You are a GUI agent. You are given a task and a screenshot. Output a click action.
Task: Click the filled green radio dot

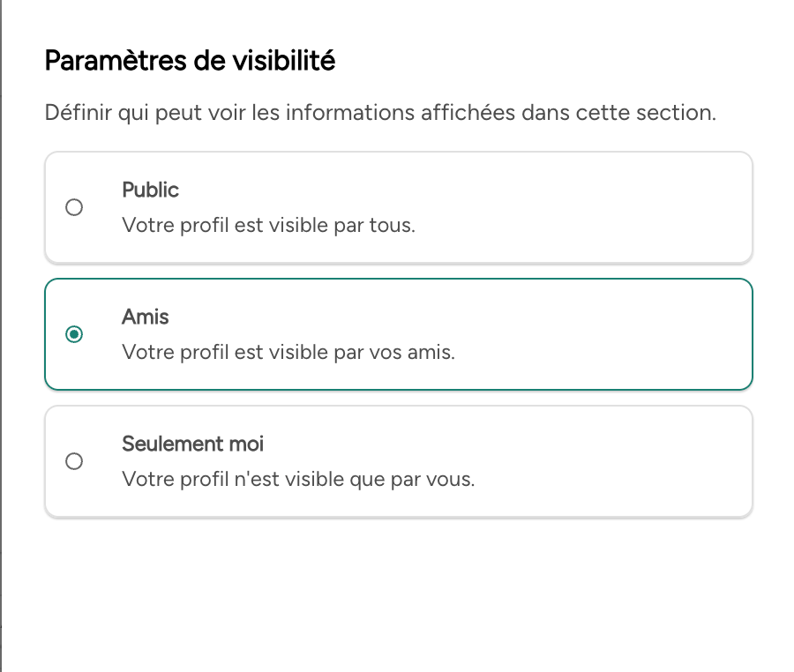coord(75,334)
